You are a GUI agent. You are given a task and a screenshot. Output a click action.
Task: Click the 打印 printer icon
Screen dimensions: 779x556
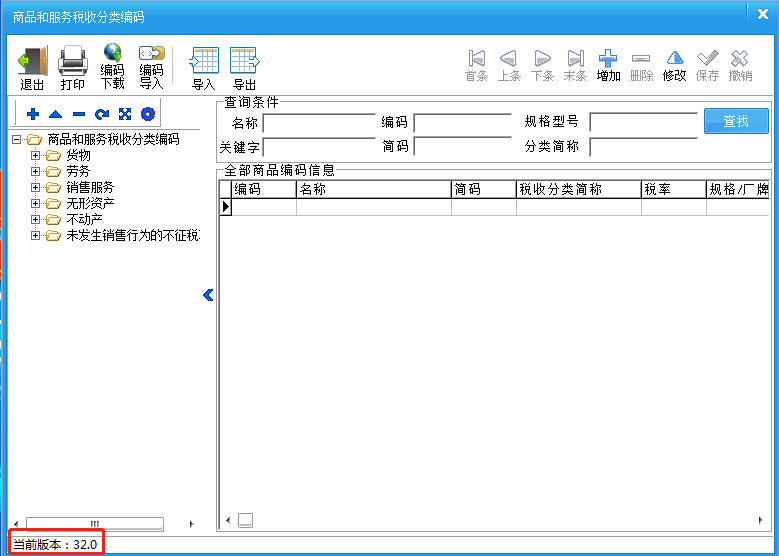tap(73, 61)
